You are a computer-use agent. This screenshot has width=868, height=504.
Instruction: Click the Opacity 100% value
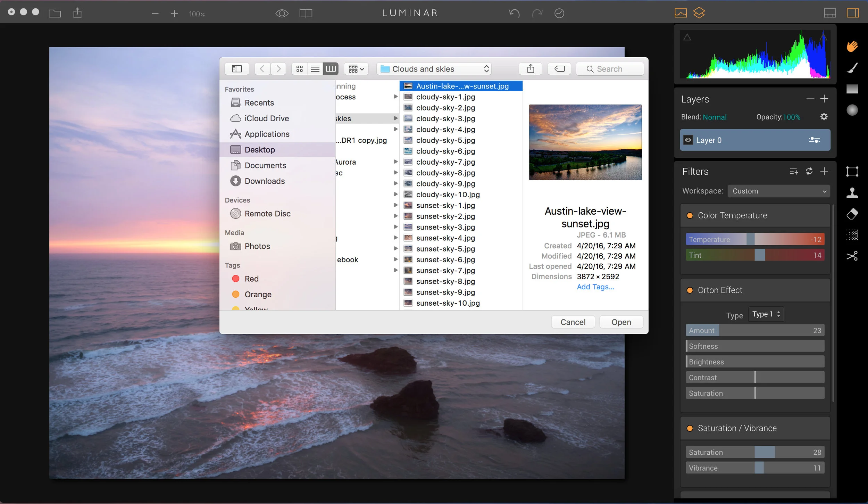click(x=792, y=117)
